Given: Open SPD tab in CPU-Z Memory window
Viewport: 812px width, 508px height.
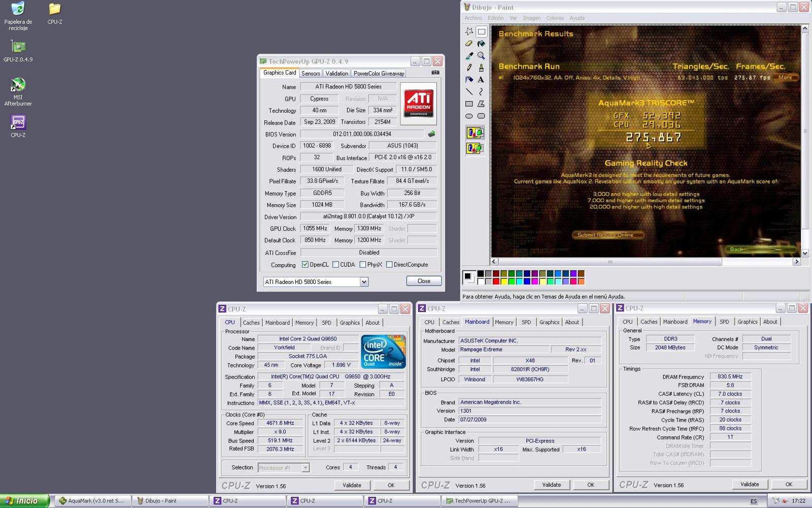Looking at the screenshot, I should tap(724, 322).
